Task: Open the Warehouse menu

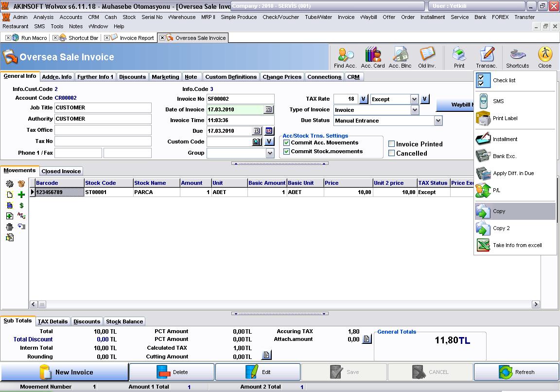Action: (182, 17)
